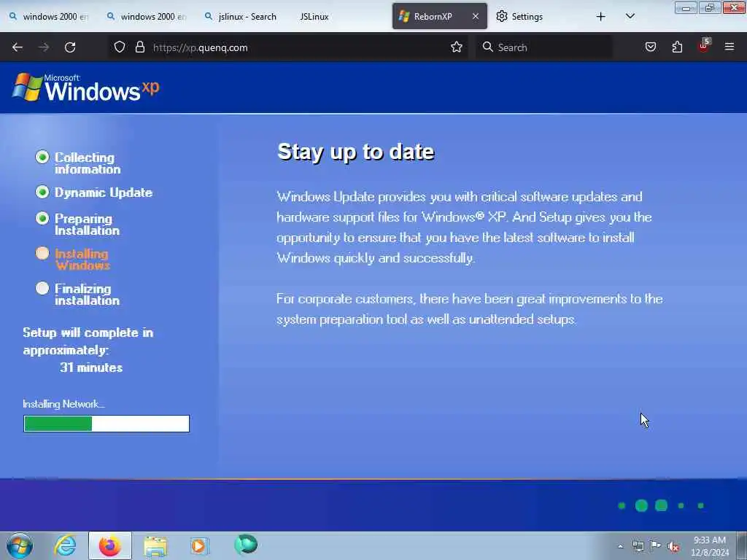Screen dimensions: 747x560
Task: Click the Firefox taskbar icon
Action: (x=109, y=545)
